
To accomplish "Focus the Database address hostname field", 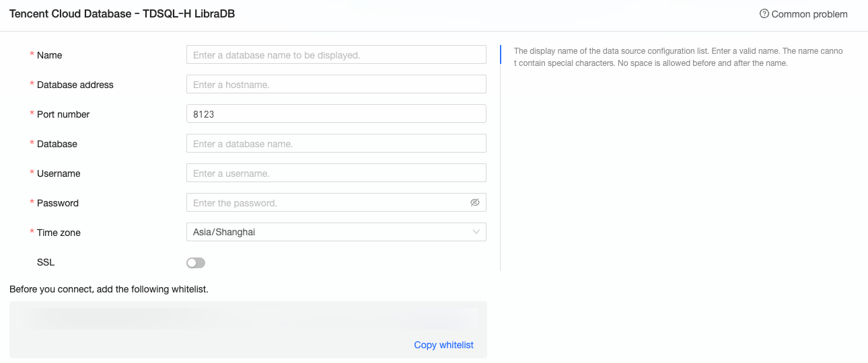I will coord(336,84).
